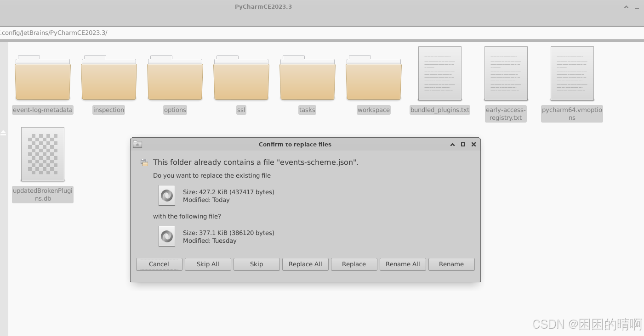
Task: Maximize the Confirm to replace files dialog
Action: pyautogui.click(x=463, y=144)
